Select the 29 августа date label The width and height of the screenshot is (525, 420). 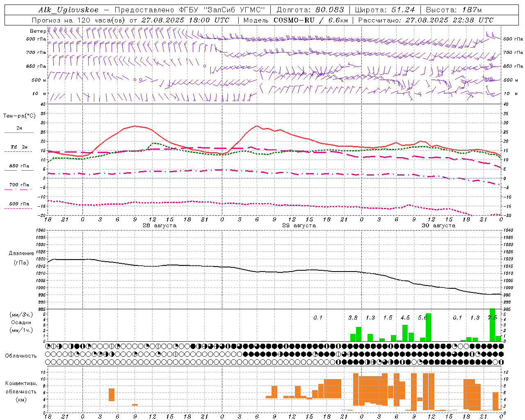pyautogui.click(x=299, y=226)
